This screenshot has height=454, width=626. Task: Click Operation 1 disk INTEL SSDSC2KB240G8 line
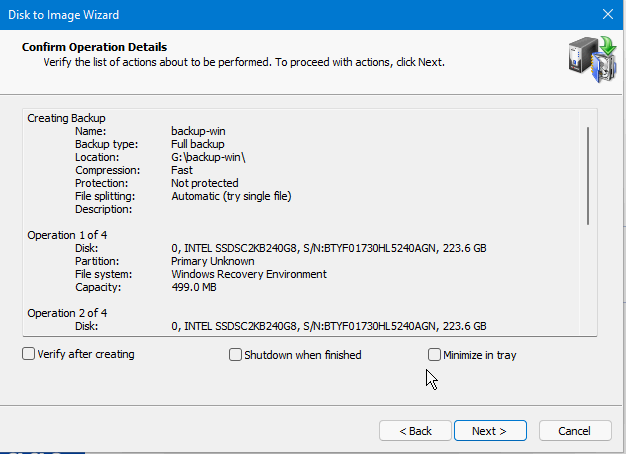pyautogui.click(x=329, y=248)
